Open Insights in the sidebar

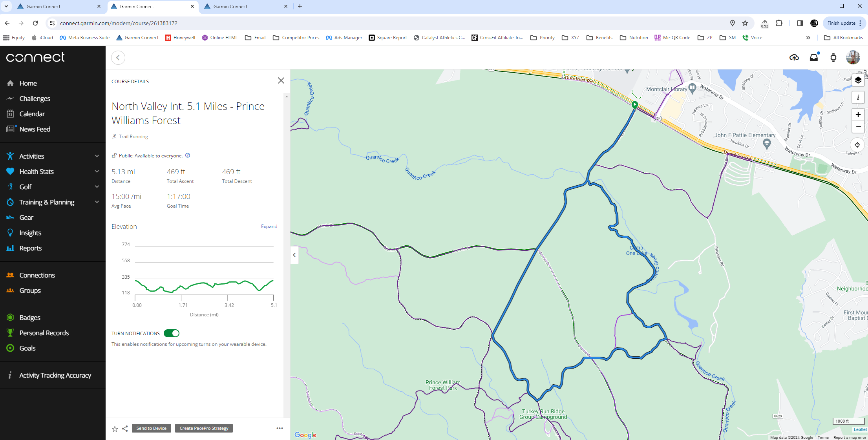click(x=30, y=233)
